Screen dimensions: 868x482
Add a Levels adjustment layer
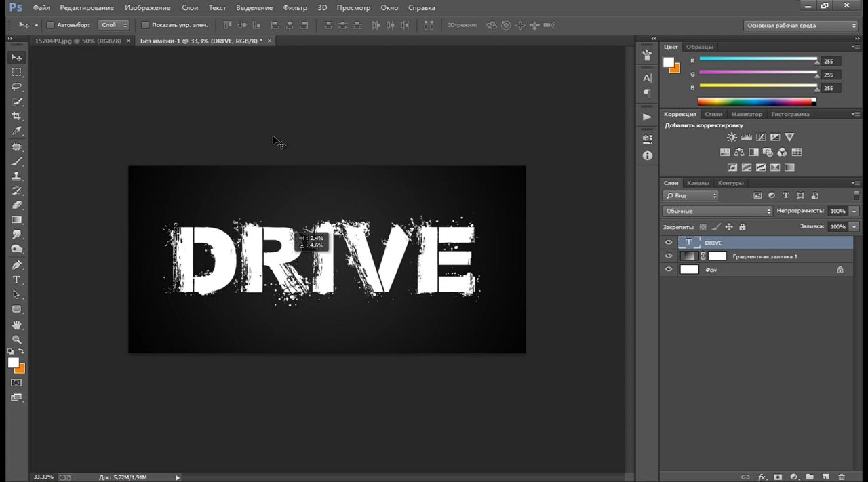(x=747, y=138)
